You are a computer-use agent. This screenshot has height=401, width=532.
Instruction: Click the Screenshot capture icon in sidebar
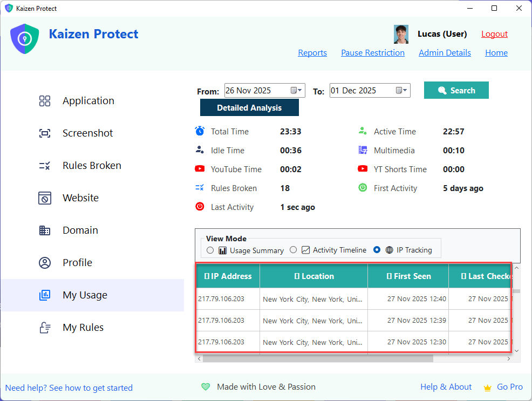coord(45,133)
